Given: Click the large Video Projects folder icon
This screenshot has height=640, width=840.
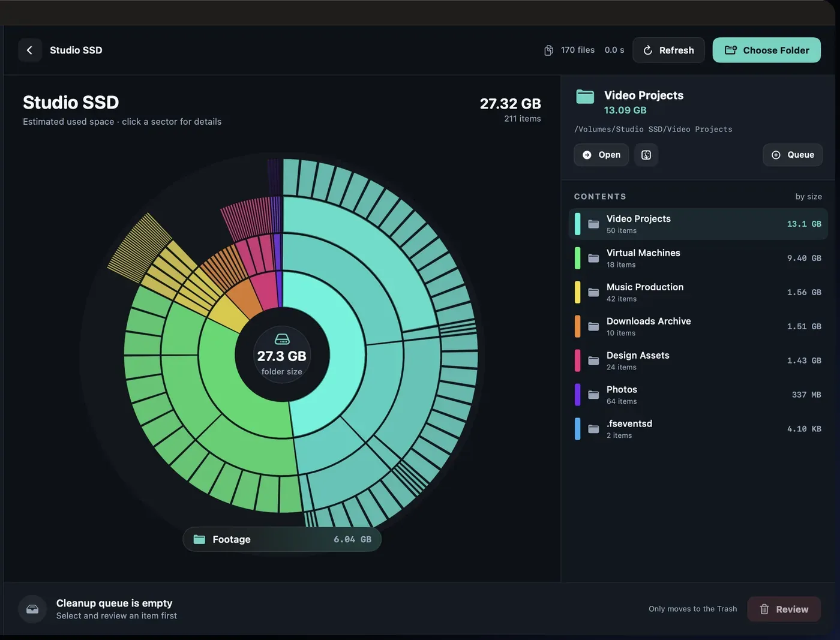Looking at the screenshot, I should tap(585, 97).
